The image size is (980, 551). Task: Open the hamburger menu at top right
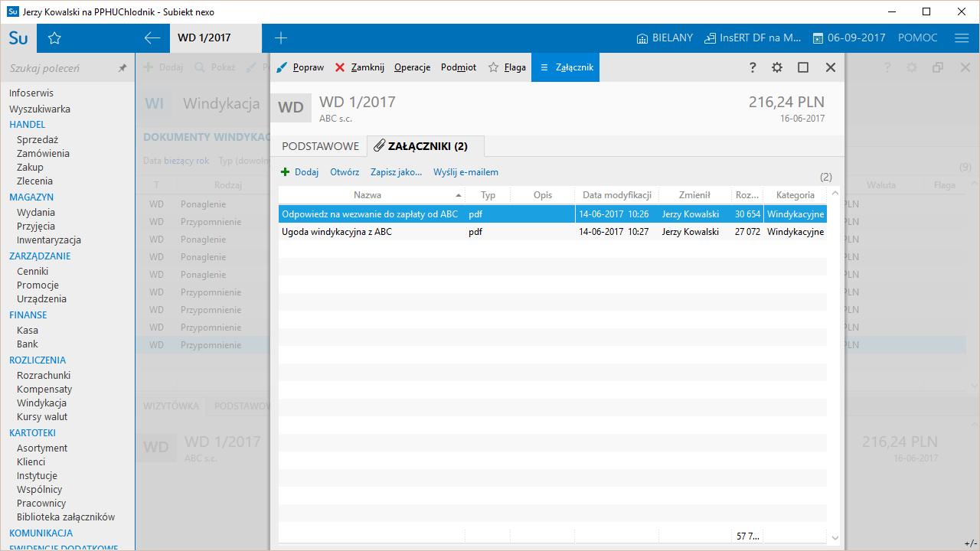coord(962,38)
